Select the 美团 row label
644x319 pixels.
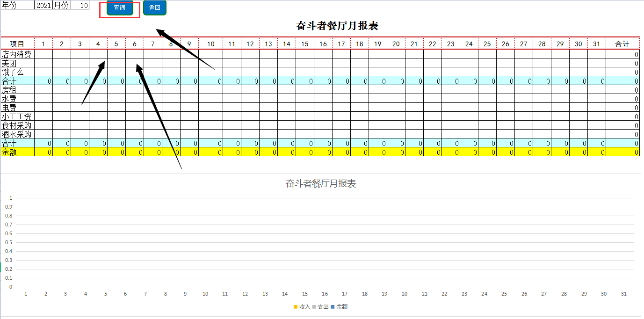[18, 63]
